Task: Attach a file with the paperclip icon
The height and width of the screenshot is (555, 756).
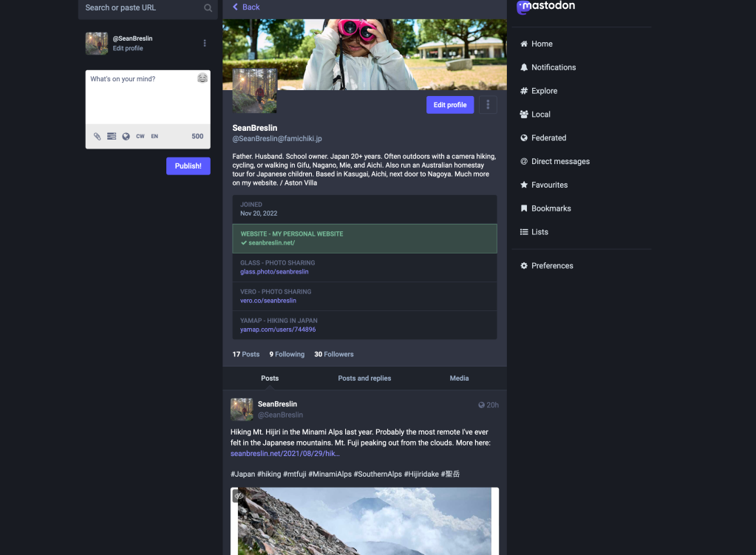Action: point(97,136)
